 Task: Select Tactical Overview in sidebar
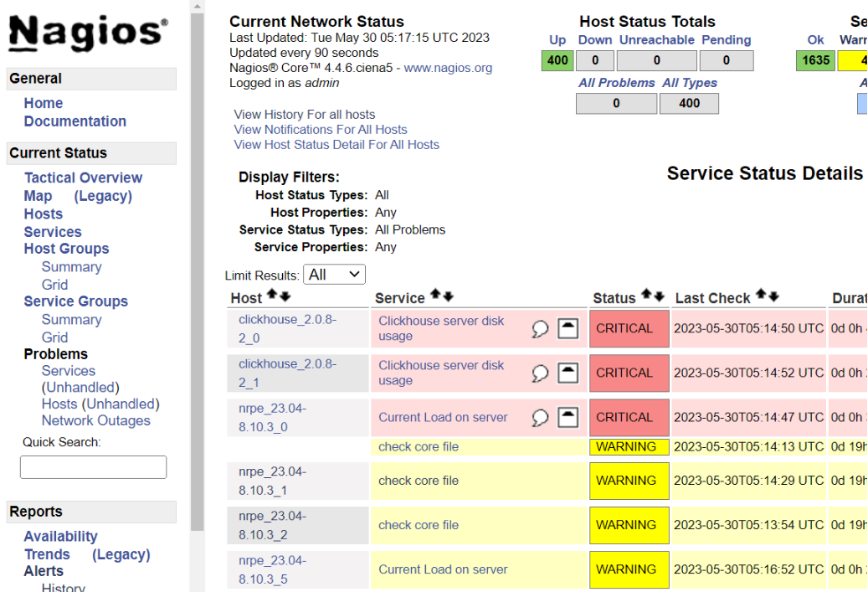[x=83, y=178]
